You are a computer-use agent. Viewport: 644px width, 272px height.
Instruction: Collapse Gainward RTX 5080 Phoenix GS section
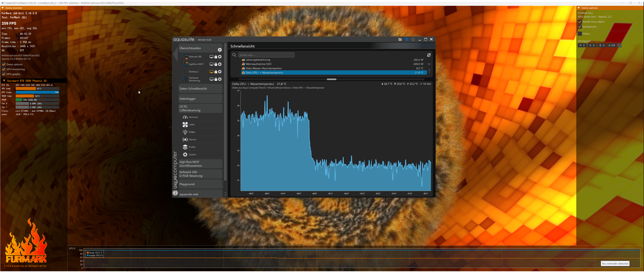click(4, 81)
